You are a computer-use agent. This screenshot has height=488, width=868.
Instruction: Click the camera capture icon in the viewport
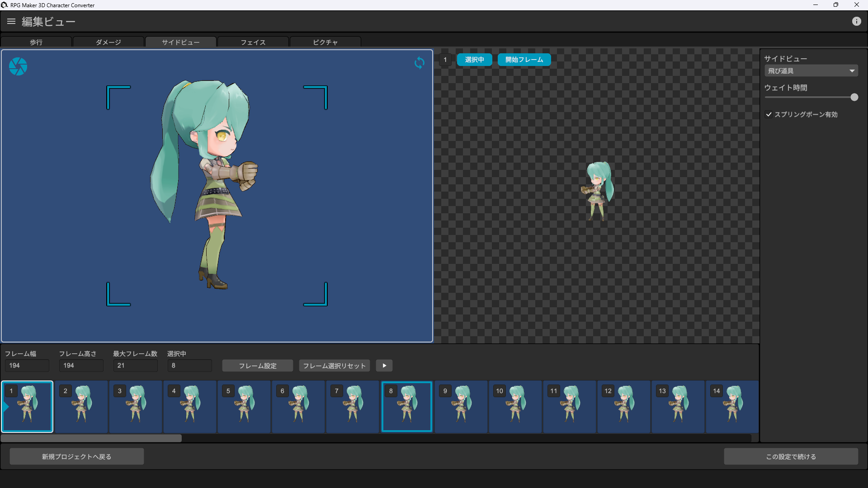tap(18, 66)
